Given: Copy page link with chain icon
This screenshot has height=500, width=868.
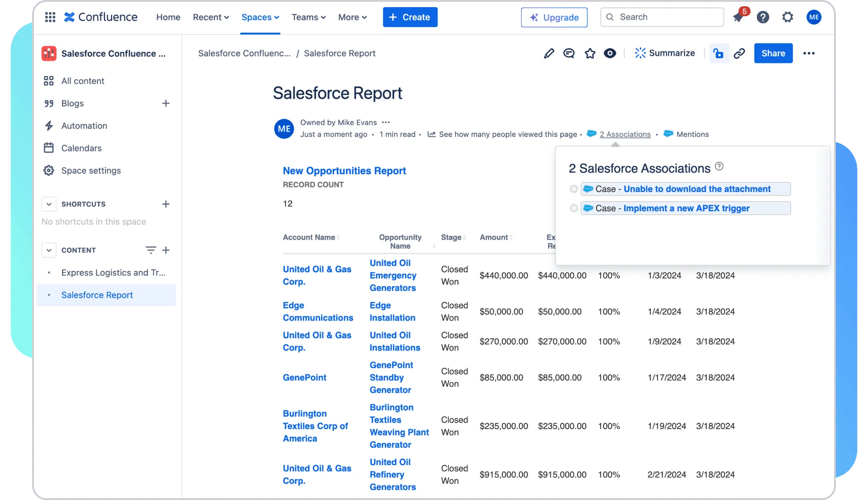Looking at the screenshot, I should click(739, 54).
